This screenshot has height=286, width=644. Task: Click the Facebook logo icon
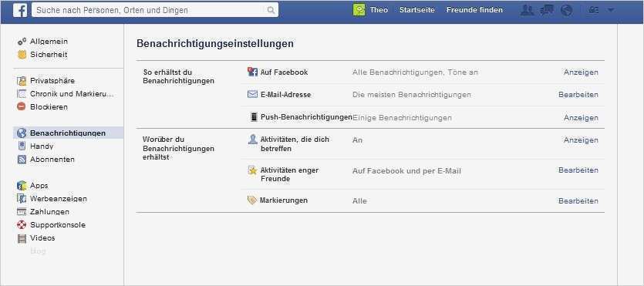20,10
